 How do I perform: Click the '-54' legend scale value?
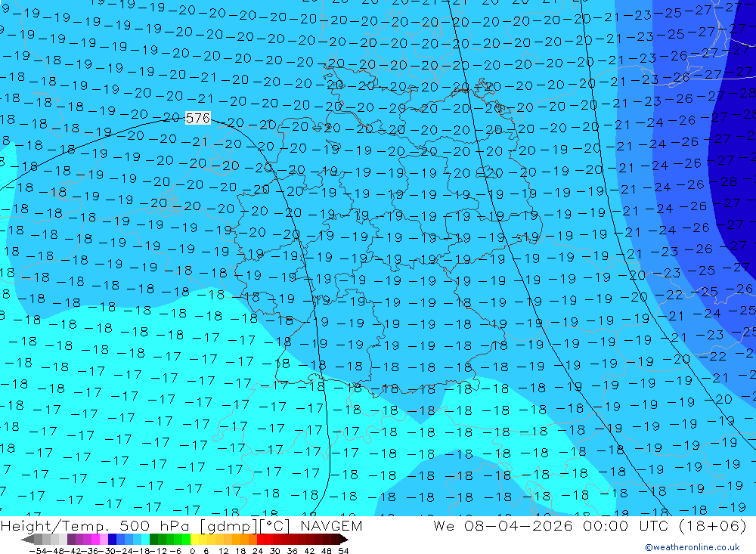(x=39, y=551)
